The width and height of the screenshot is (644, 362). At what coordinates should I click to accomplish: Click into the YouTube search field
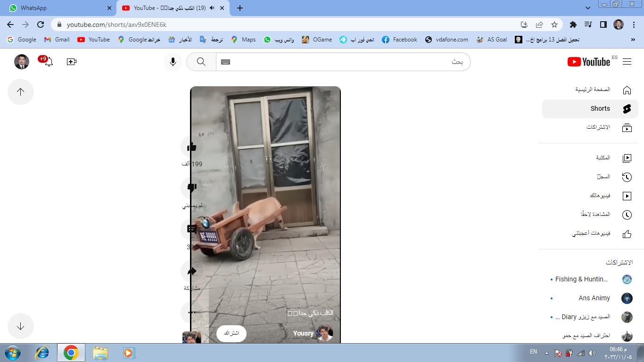[344, 62]
